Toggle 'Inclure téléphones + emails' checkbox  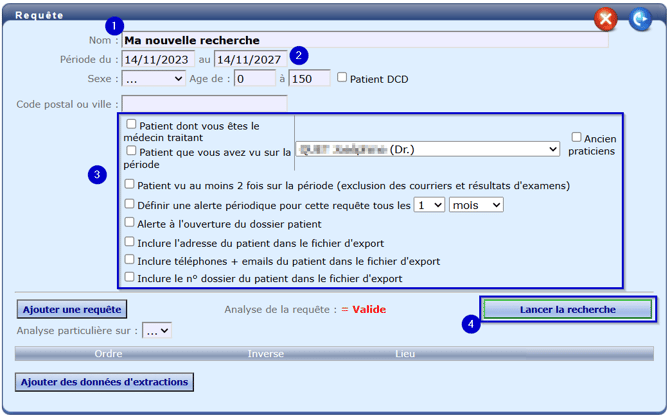coord(130,260)
